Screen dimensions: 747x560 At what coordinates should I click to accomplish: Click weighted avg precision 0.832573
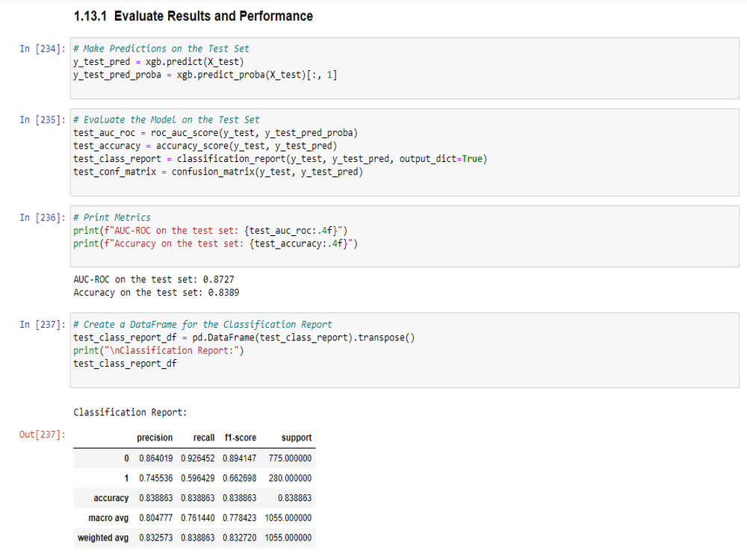[156, 538]
